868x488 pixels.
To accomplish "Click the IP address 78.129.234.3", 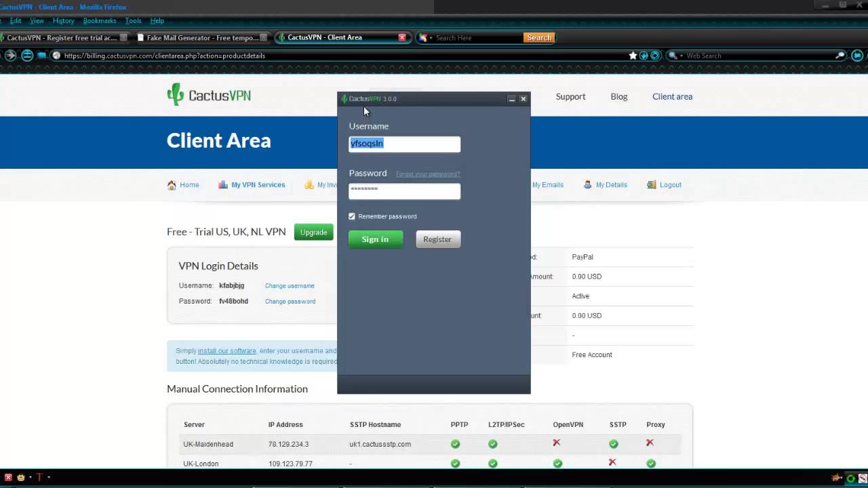I will point(288,445).
